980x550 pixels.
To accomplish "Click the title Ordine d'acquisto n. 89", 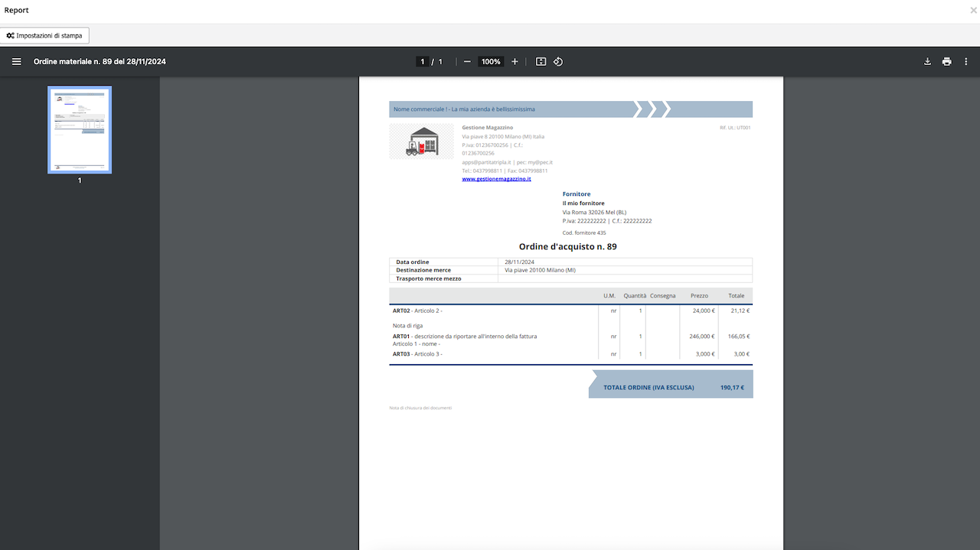I will [x=567, y=246].
